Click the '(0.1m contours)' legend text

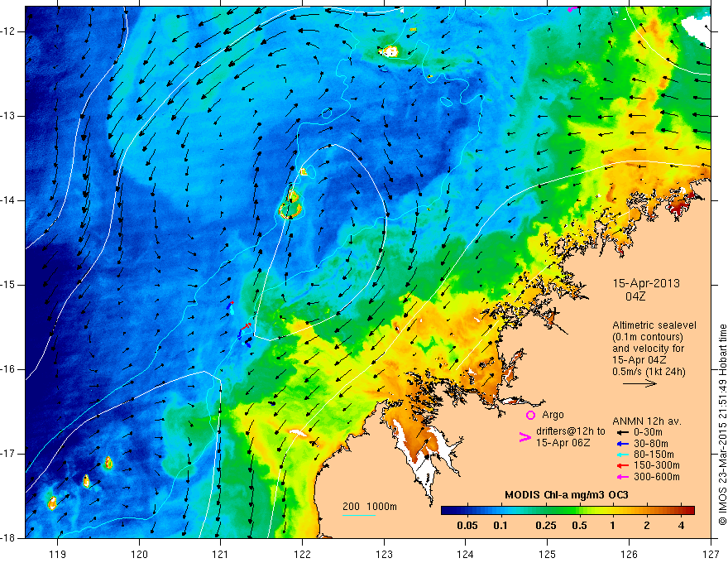[x=648, y=337]
